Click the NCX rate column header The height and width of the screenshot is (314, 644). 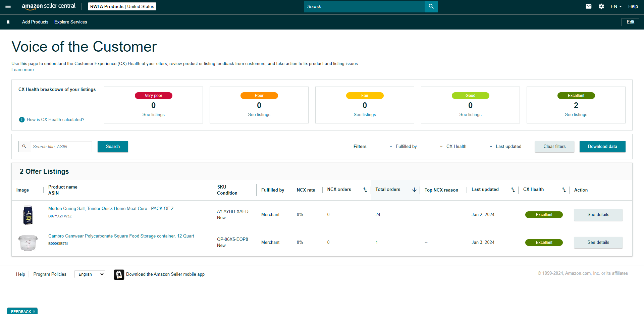(306, 190)
